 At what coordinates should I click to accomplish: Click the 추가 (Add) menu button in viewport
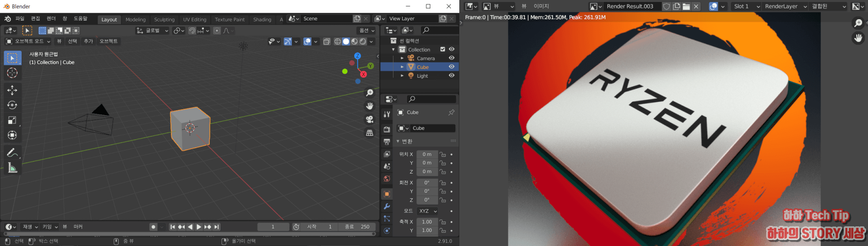point(88,41)
